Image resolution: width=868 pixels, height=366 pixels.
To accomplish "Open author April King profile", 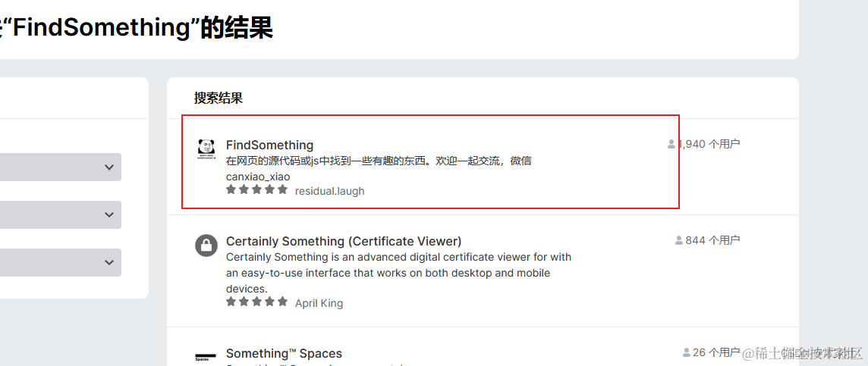I will 319,303.
